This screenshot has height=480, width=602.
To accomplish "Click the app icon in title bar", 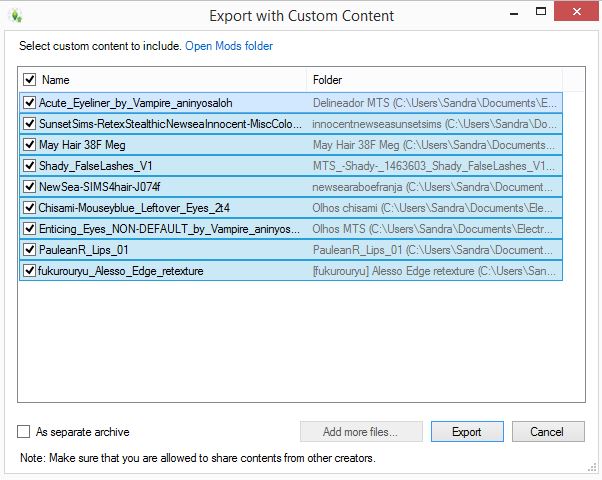I will pos(17,15).
